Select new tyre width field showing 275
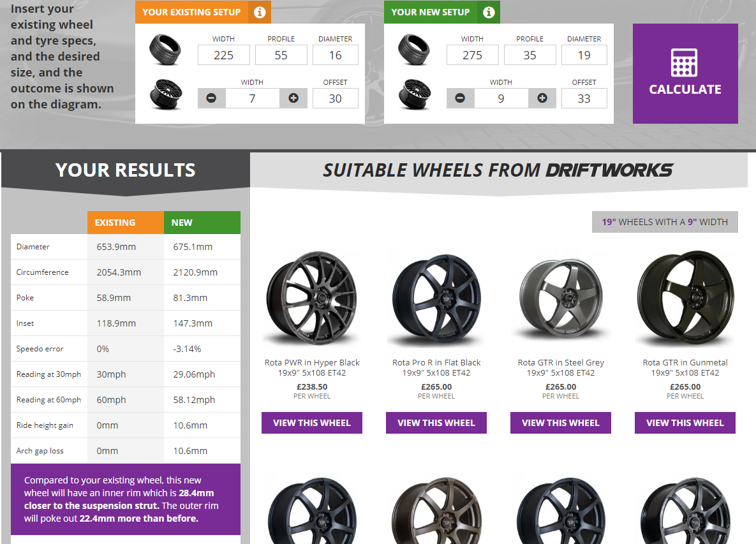Screen dimensions: 756x544 [473, 55]
